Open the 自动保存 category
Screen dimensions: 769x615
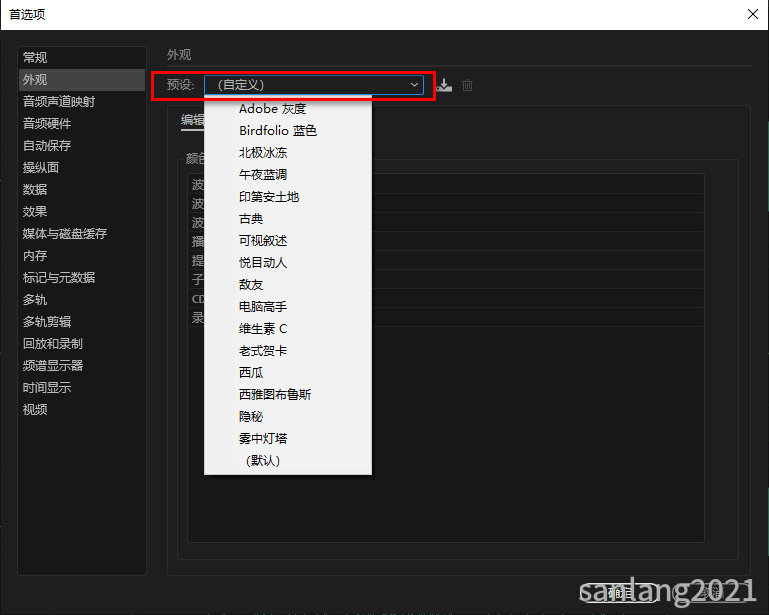click(82, 146)
